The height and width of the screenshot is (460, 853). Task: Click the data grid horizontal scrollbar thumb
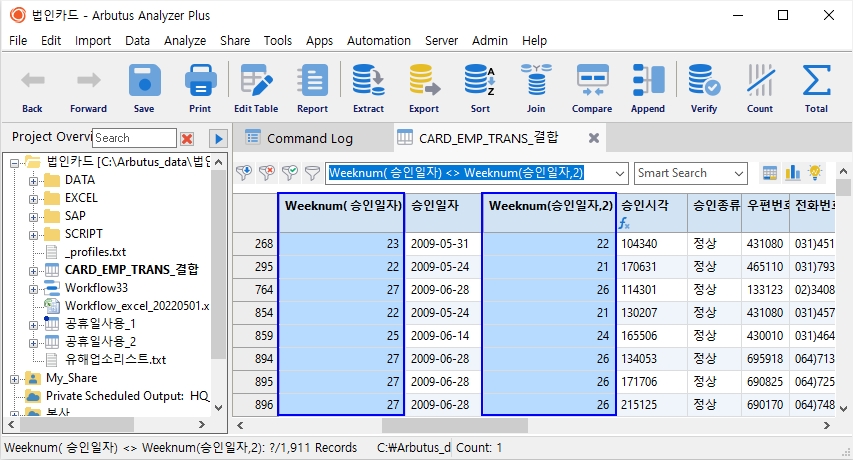[x=455, y=425]
